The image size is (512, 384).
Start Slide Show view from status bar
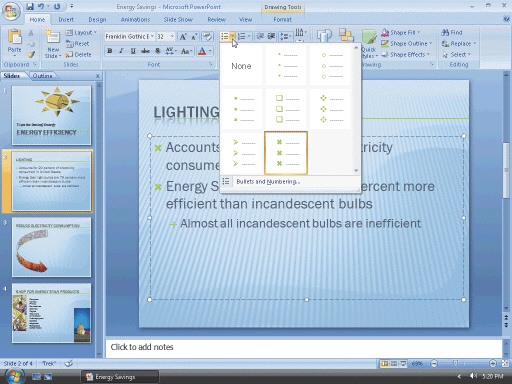click(403, 363)
